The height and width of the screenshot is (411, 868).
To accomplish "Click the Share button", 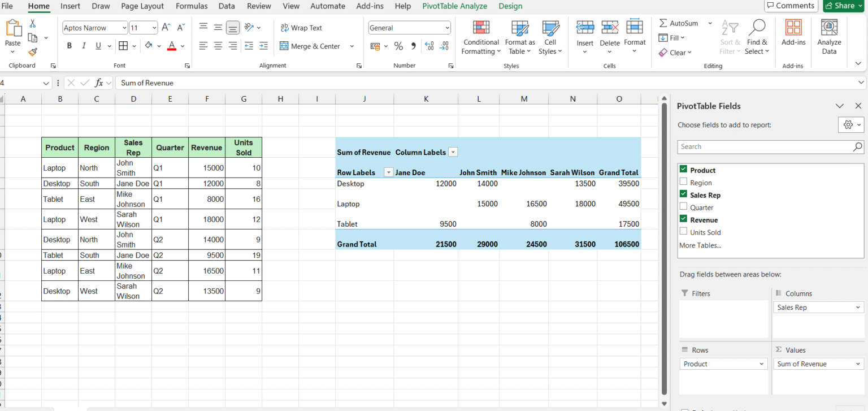I will [844, 6].
